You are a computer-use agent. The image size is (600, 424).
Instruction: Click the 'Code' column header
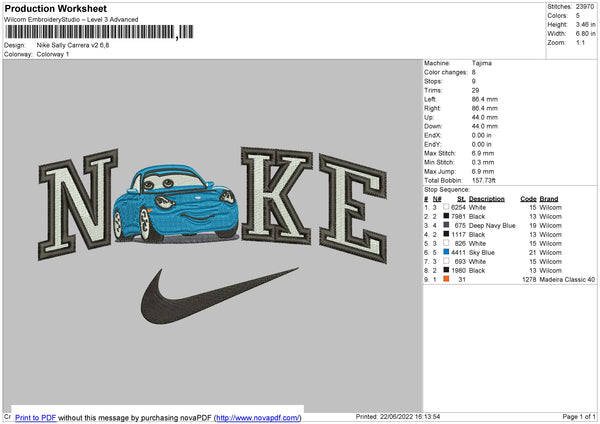528,199
